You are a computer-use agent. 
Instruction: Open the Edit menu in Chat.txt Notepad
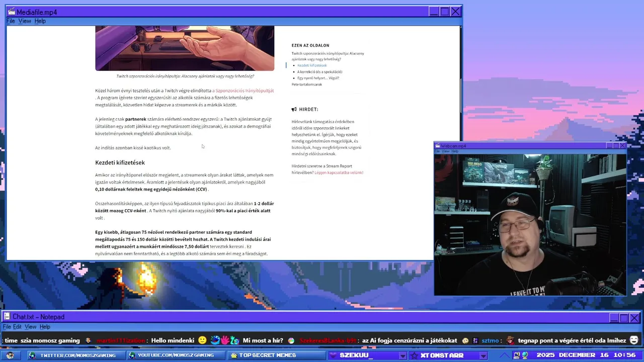click(x=17, y=327)
